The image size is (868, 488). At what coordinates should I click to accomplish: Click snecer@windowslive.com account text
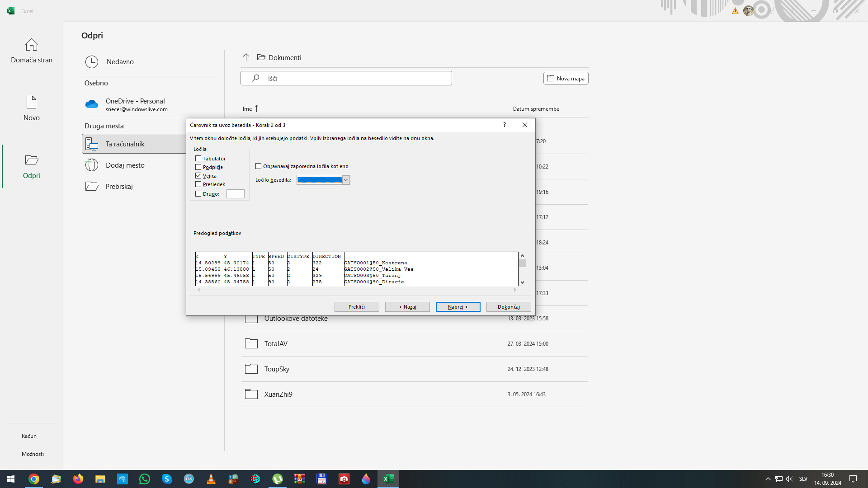coord(137,109)
